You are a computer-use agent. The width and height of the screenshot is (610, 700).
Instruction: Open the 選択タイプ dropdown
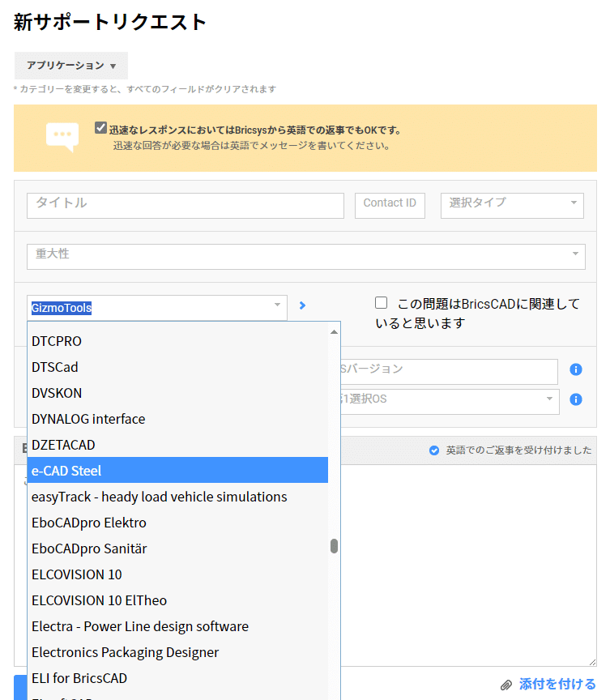pyautogui.click(x=512, y=205)
